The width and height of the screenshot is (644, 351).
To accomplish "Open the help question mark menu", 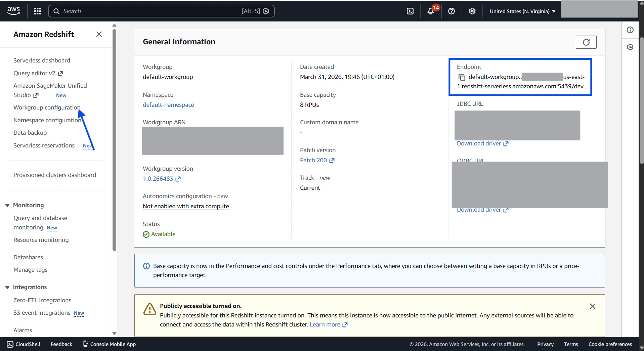I will coord(452,11).
